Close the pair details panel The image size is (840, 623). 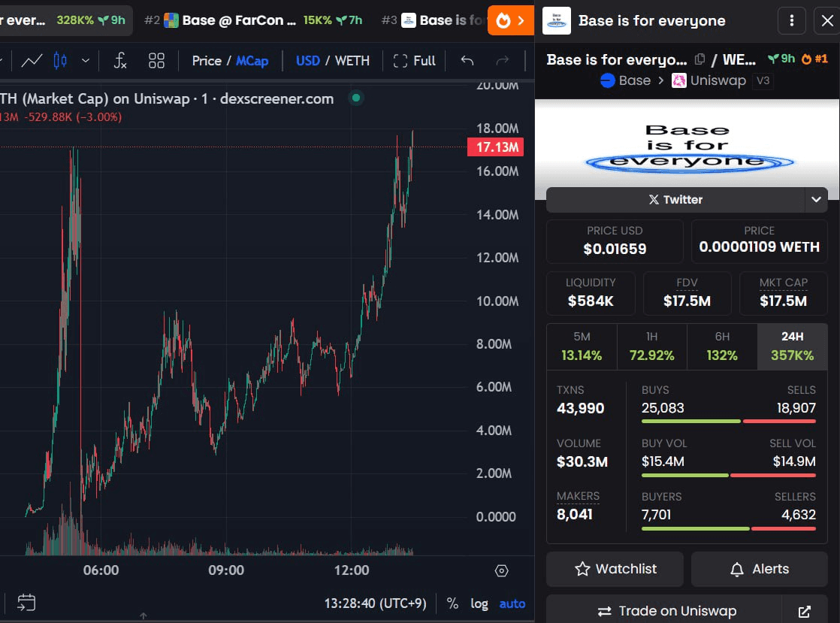[x=827, y=21]
